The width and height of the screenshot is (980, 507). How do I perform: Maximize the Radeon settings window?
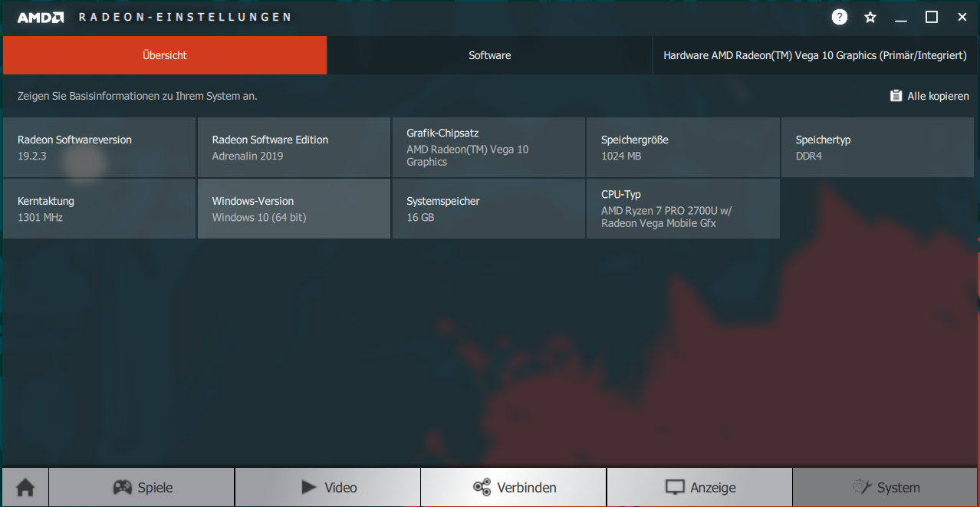pyautogui.click(x=932, y=17)
